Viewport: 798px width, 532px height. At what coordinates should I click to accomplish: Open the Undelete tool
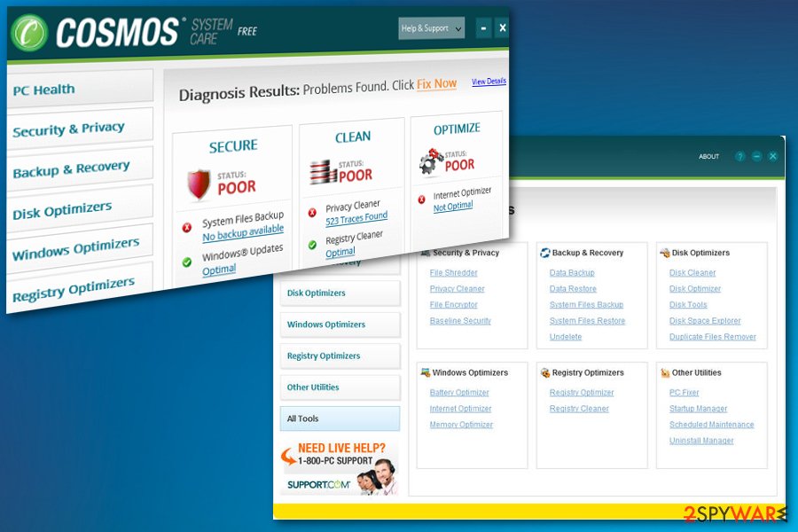click(x=566, y=337)
